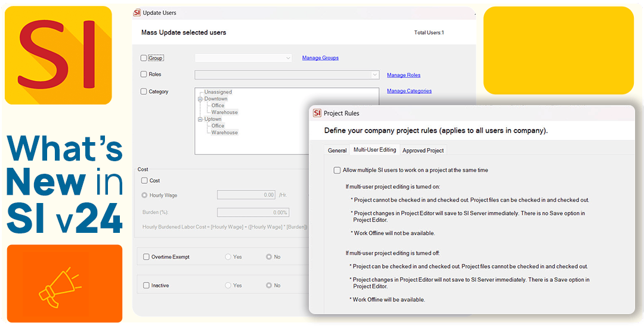Open the Manage Categories link
The width and height of the screenshot is (644, 326).
click(x=409, y=91)
